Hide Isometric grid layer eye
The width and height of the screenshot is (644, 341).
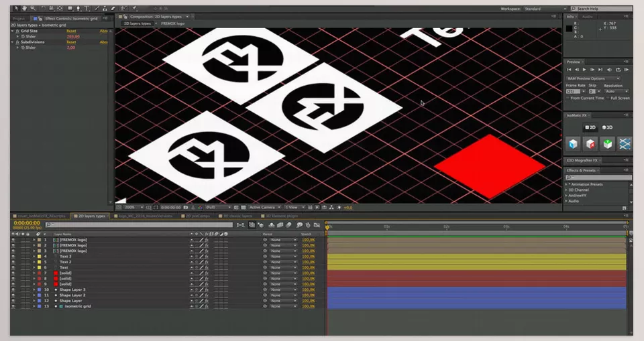[13, 306]
